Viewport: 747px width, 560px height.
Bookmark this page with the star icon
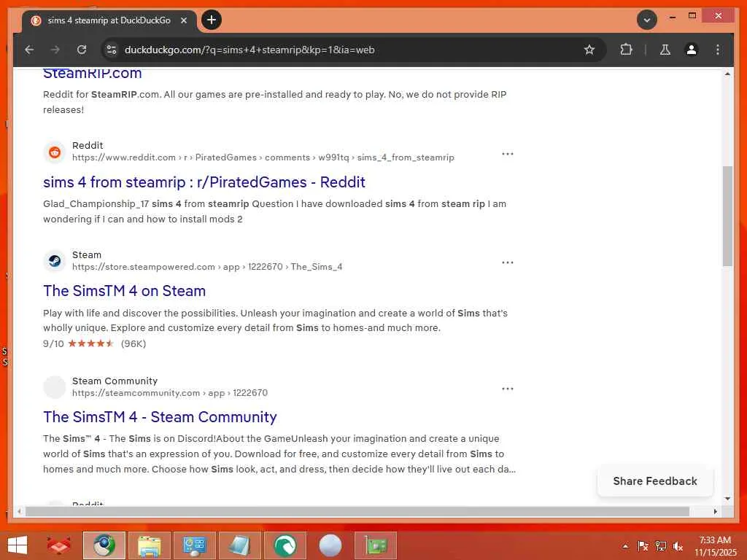pos(589,50)
